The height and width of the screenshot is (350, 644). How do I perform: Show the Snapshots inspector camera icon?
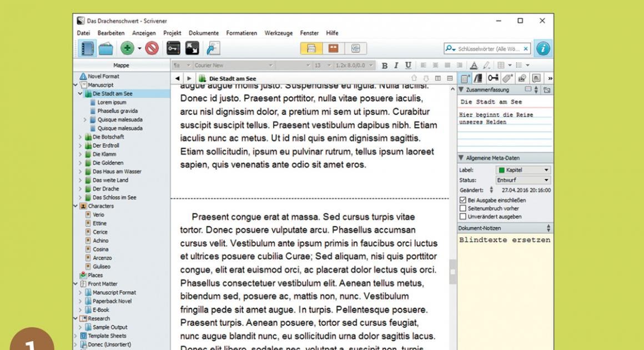[x=522, y=78]
